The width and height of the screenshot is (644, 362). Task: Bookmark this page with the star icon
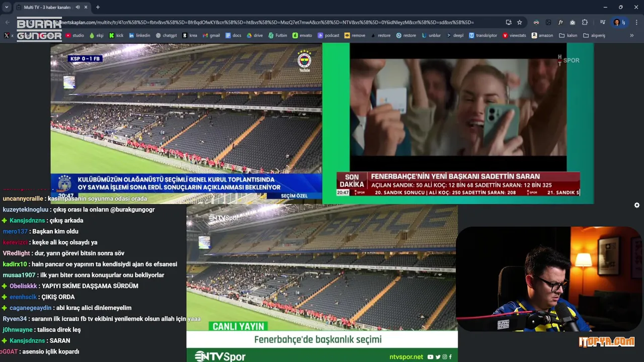pos(519,22)
